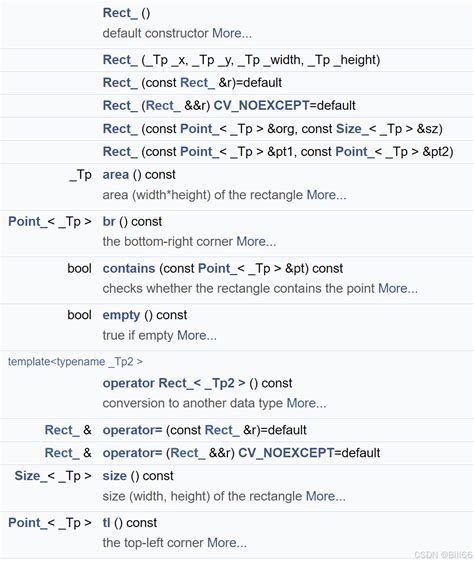Click the Size_ return type of size()

31,476
